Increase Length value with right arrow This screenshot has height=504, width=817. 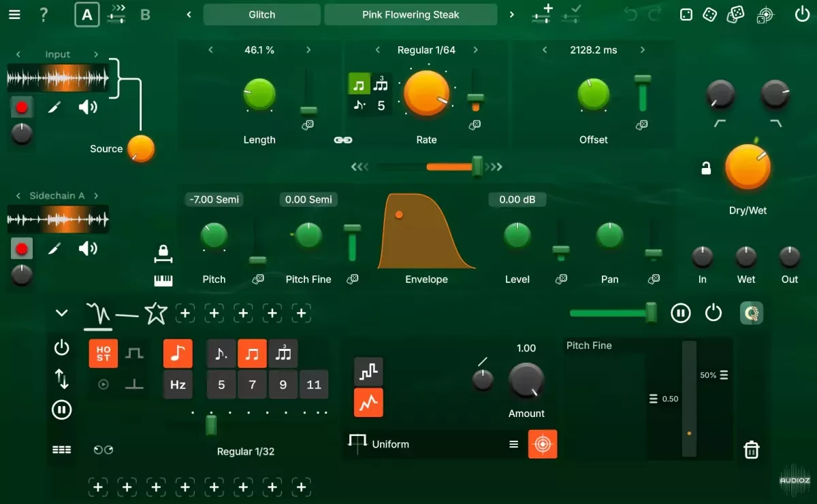pos(308,50)
